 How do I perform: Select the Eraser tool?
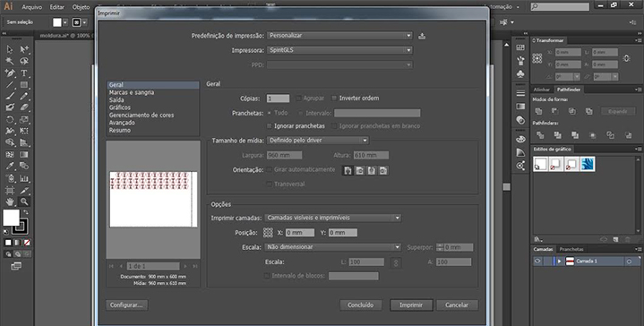(24, 107)
